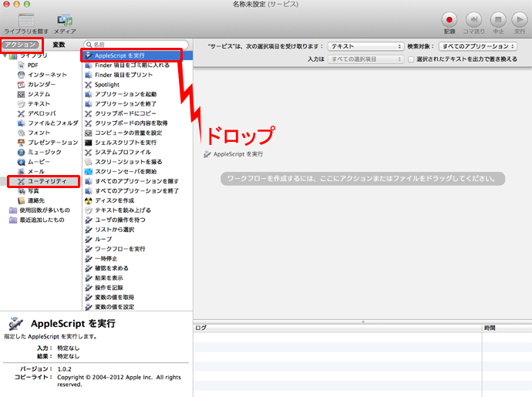
Task: Open the すべてのアプリケーション dropdown
Action: click(x=478, y=46)
